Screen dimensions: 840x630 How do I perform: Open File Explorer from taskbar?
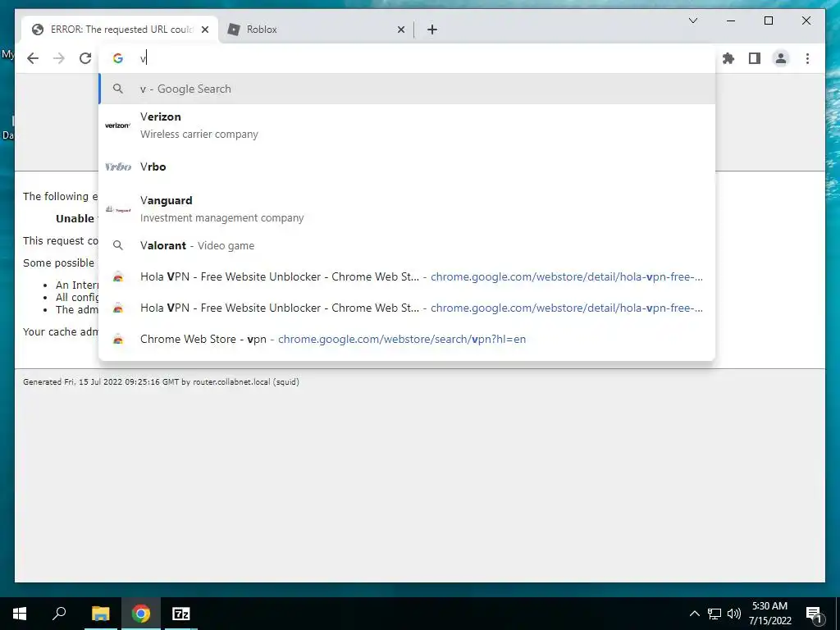pos(100,614)
